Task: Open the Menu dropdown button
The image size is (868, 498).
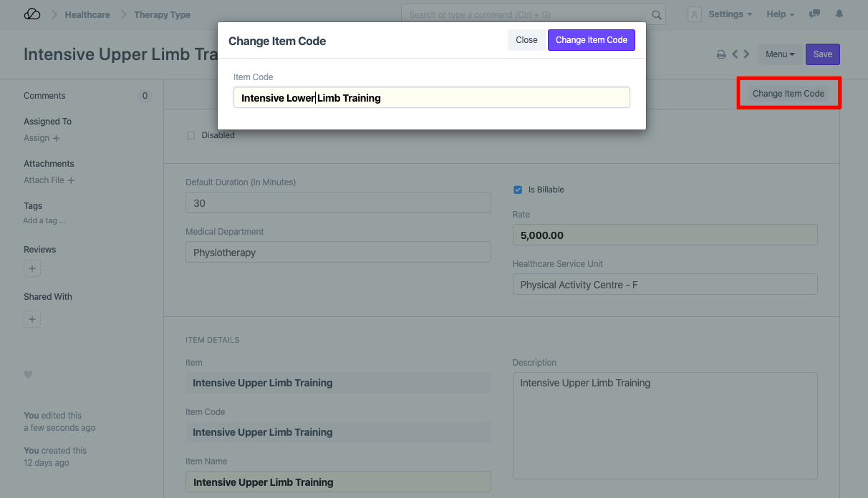Action: click(x=779, y=54)
